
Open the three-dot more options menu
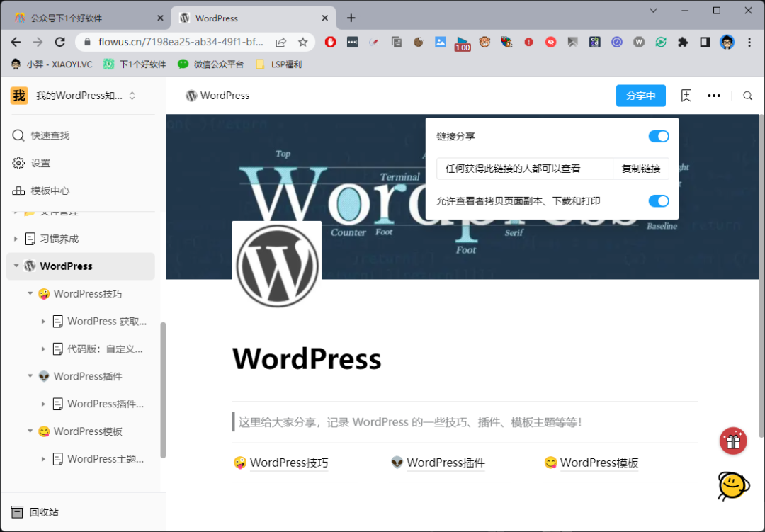click(x=714, y=96)
